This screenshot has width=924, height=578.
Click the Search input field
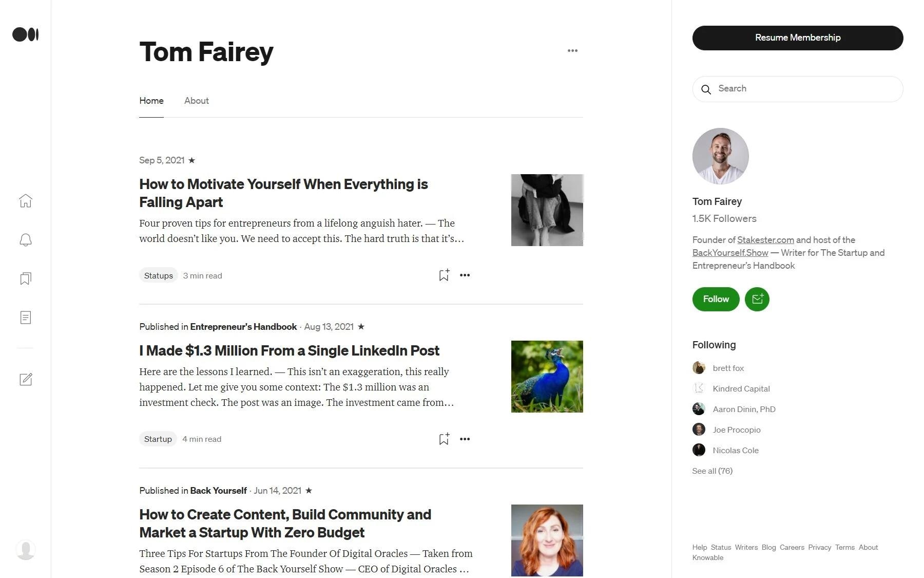[798, 89]
